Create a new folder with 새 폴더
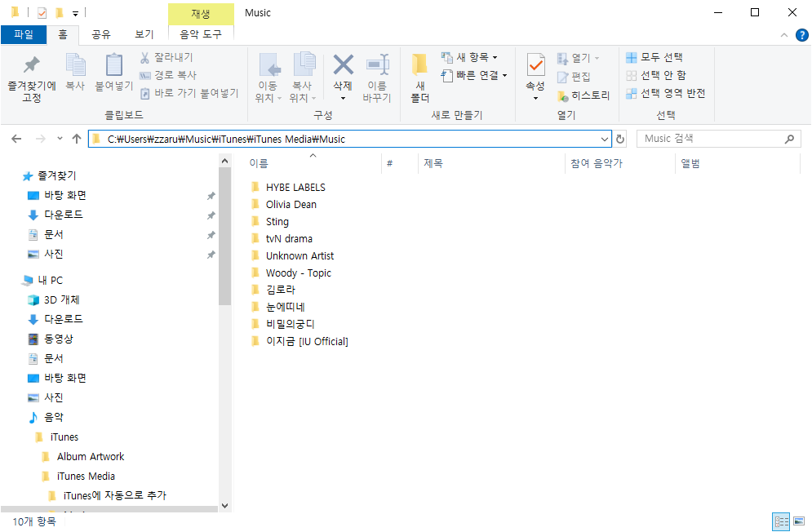 [420, 78]
